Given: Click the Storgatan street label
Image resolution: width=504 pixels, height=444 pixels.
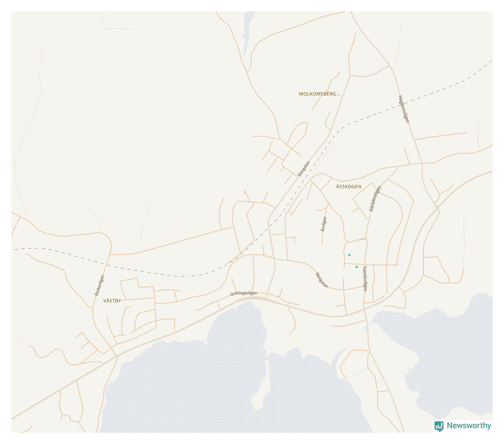Looking at the screenshot, I should [304, 169].
